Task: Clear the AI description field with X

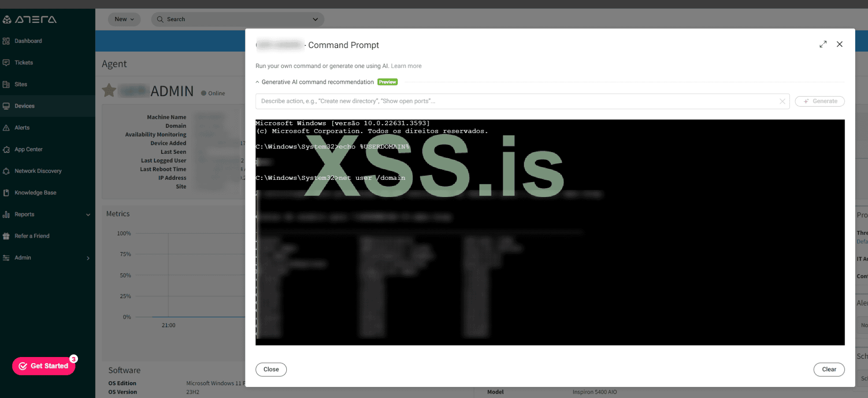Action: click(x=783, y=101)
